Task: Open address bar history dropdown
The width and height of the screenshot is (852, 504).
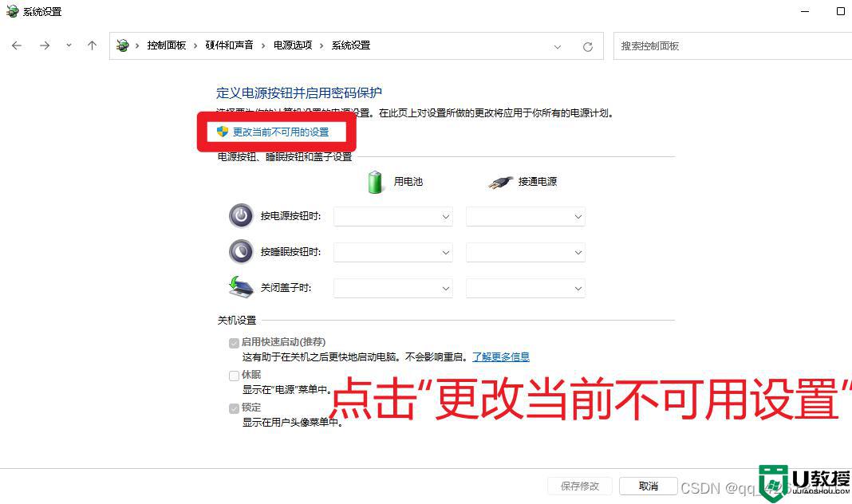Action: 558,47
